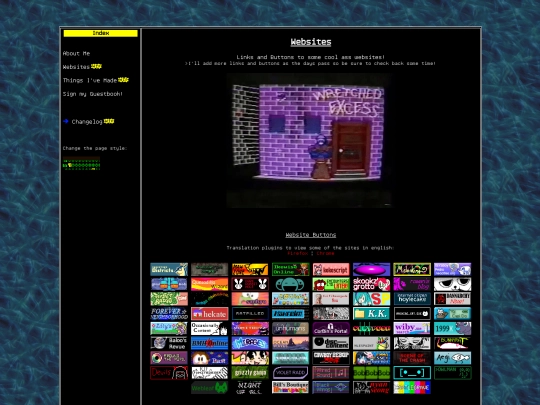Open the K.K. folder button
The width and height of the screenshot is (540, 405).
(x=372, y=314)
